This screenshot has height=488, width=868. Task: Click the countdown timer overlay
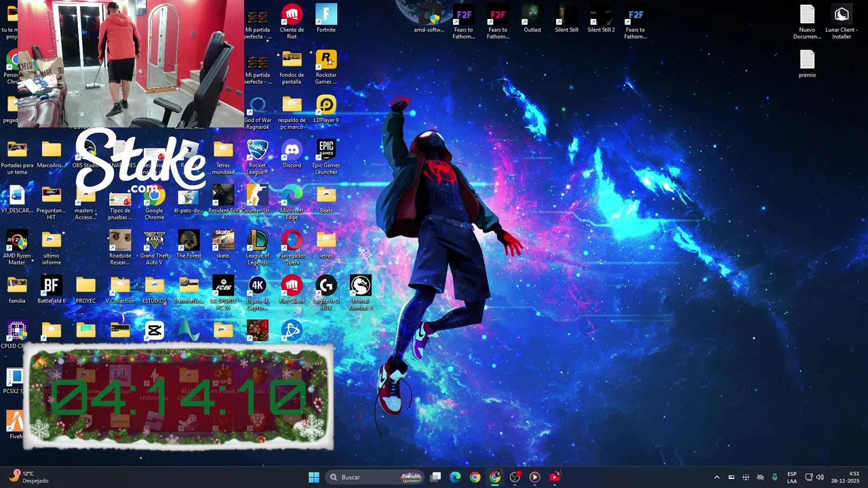[x=178, y=397]
